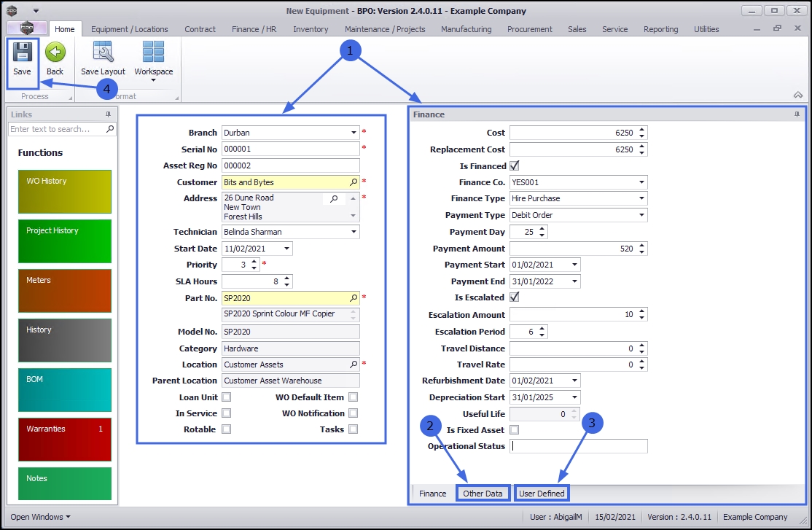
Task: Click the BPO application logo button
Action: point(27,28)
